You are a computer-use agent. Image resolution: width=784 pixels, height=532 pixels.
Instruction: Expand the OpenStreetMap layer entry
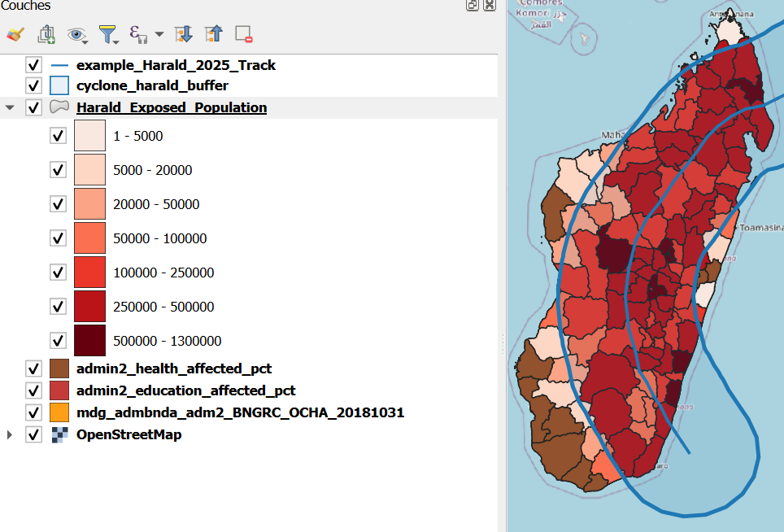pyautogui.click(x=10, y=434)
